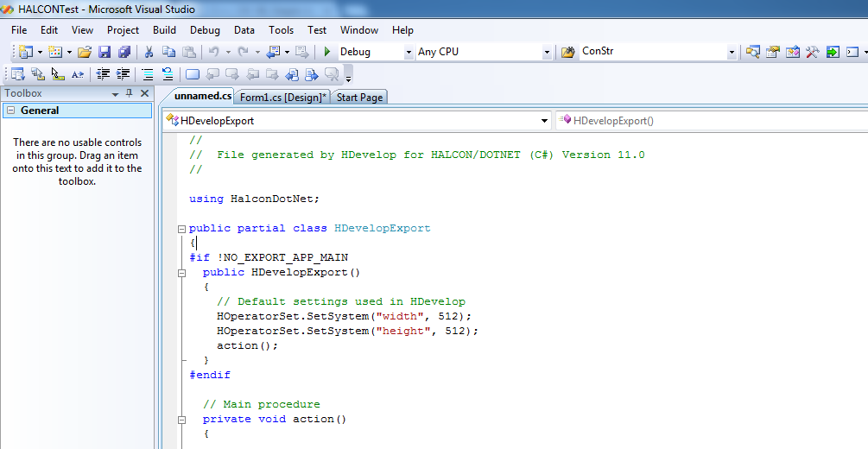Open the Command Window icon

pos(852,52)
